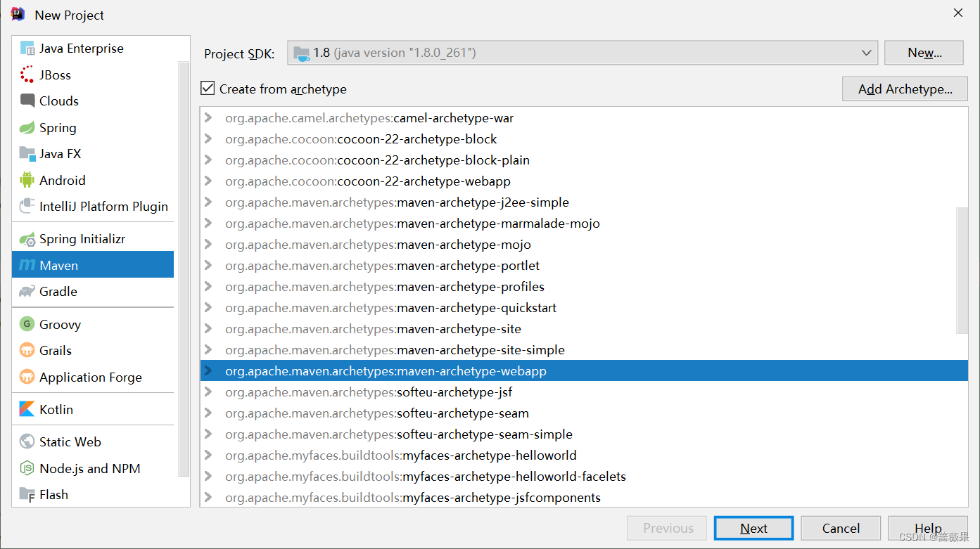
Task: Select Node.js and NPM label
Action: (90, 468)
